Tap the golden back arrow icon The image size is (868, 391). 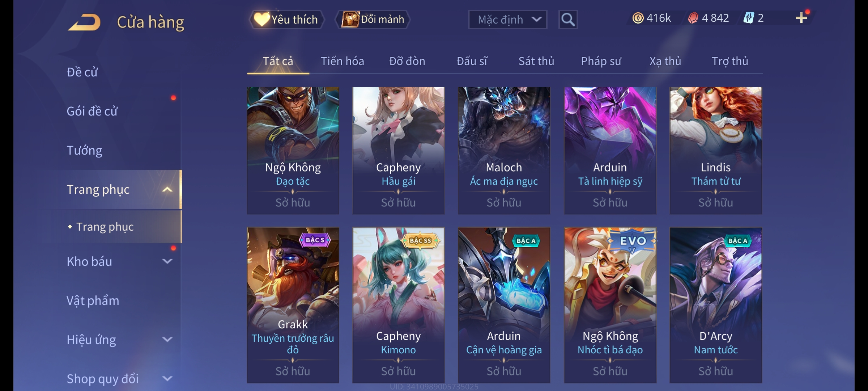84,22
